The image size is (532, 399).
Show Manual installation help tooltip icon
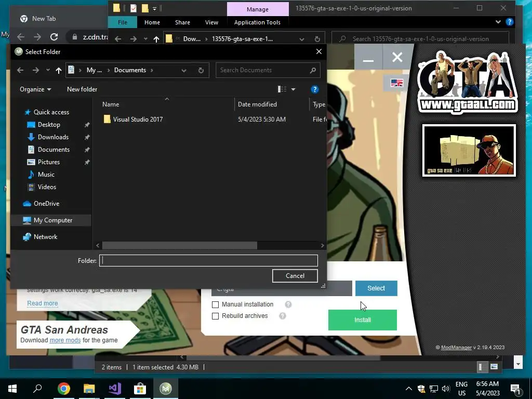pyautogui.click(x=288, y=304)
